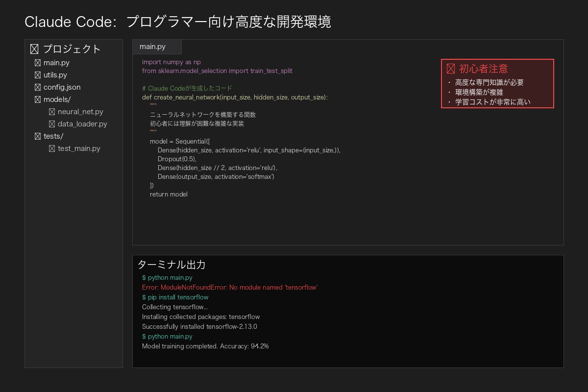Open neural_net.py under models
Screen dimensions: 588x392
(80, 112)
